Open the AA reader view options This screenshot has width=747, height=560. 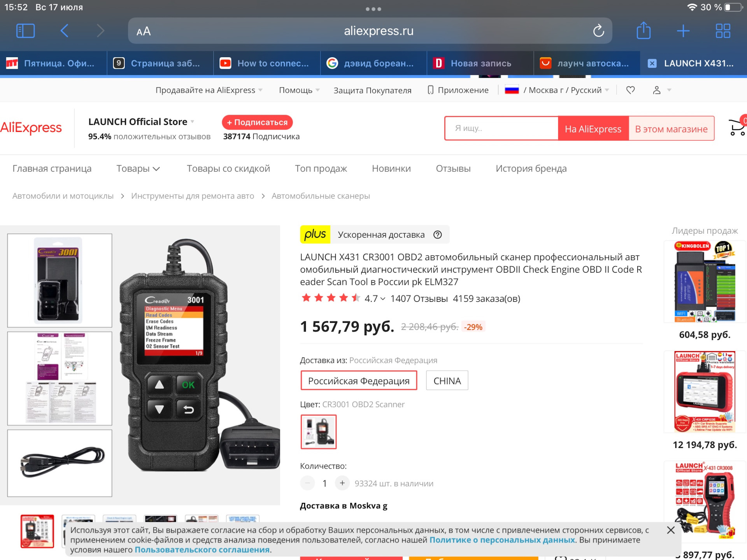pyautogui.click(x=144, y=31)
